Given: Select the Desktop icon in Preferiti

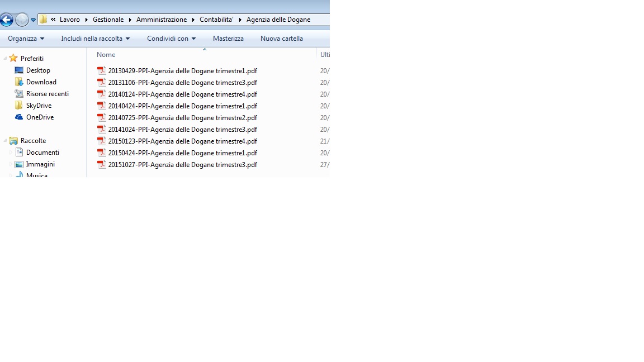Looking at the screenshot, I should (x=19, y=70).
